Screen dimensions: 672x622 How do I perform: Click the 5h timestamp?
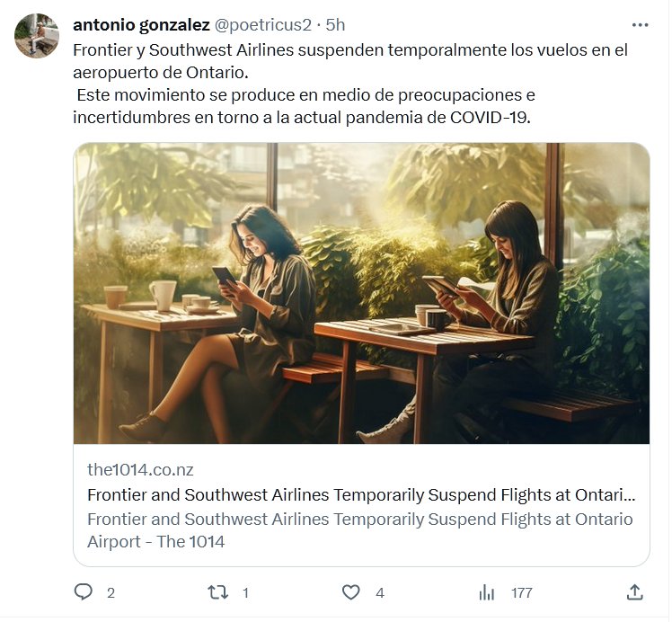pos(334,25)
